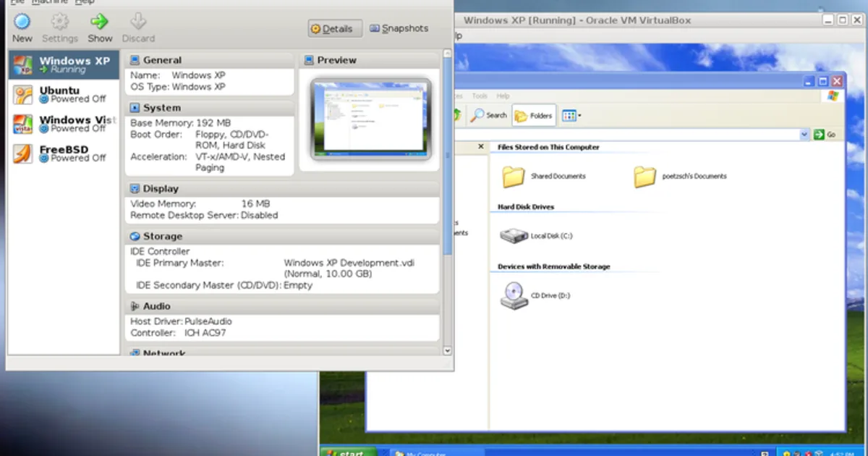Image resolution: width=868 pixels, height=456 pixels.
Task: Click the XP Explorer address bar field
Action: (628, 135)
